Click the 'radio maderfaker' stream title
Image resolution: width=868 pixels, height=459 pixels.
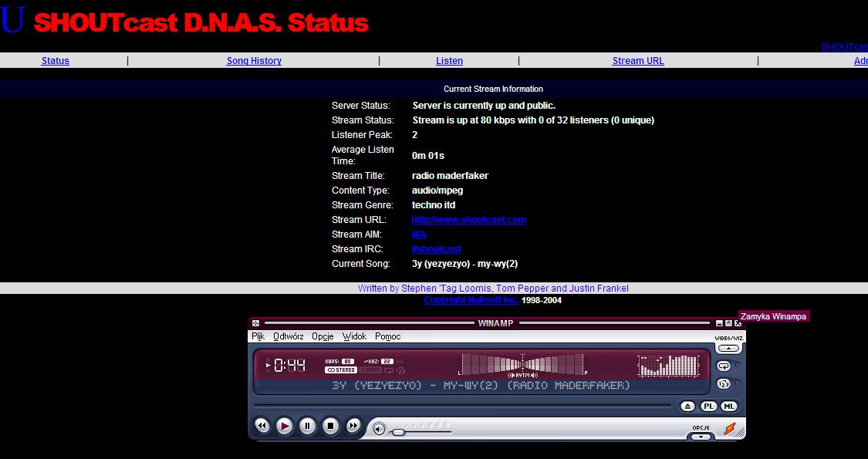450,176
